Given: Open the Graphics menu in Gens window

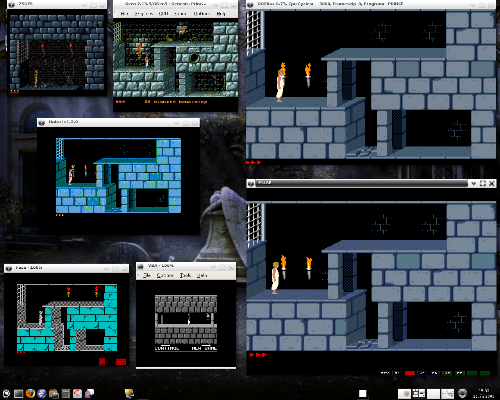Looking at the screenshot, I should [144, 14].
